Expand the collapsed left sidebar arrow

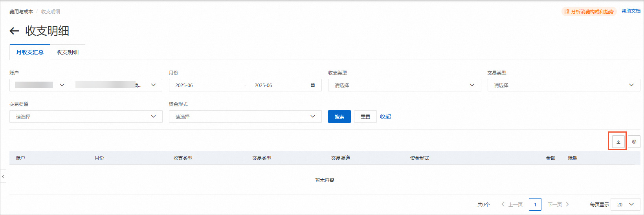coord(3,177)
